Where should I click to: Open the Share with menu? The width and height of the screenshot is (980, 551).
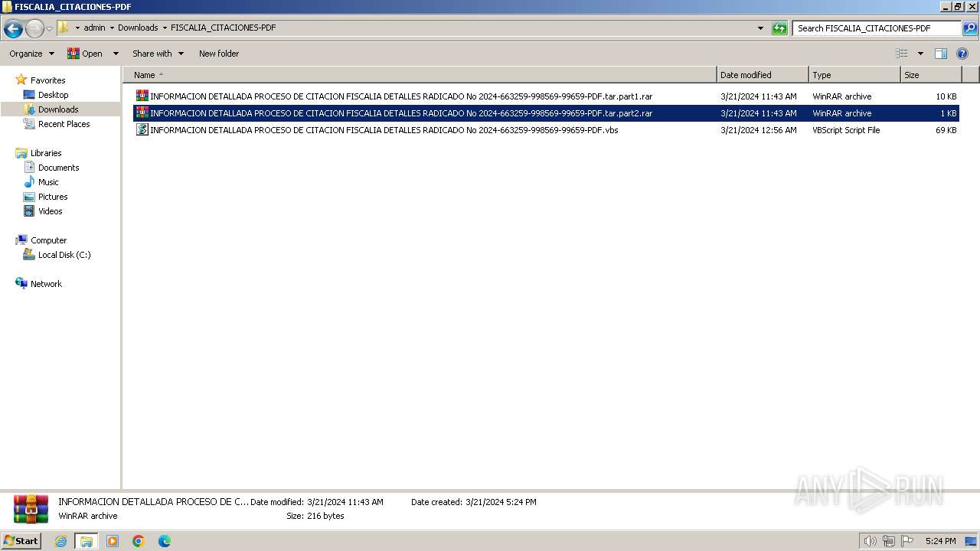pyautogui.click(x=158, y=54)
